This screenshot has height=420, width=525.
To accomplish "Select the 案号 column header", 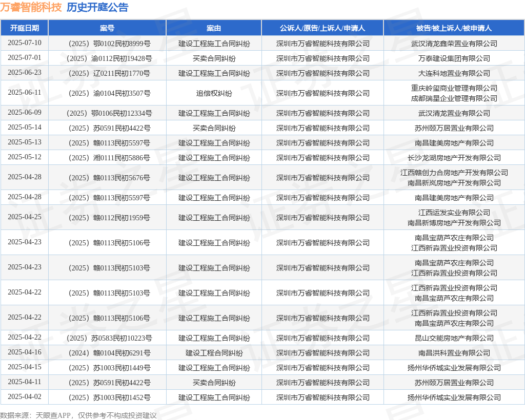I will [107, 28].
